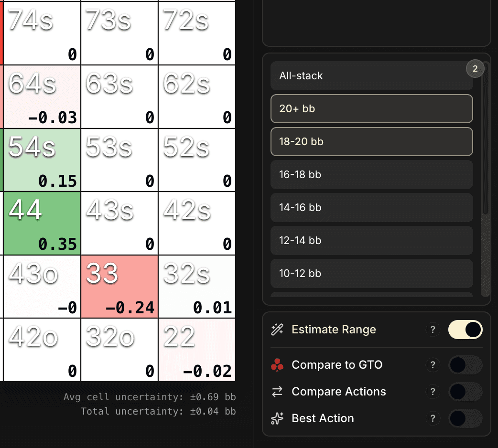Select the 74s hand cell
This screenshot has width=498, height=448.
click(x=42, y=33)
